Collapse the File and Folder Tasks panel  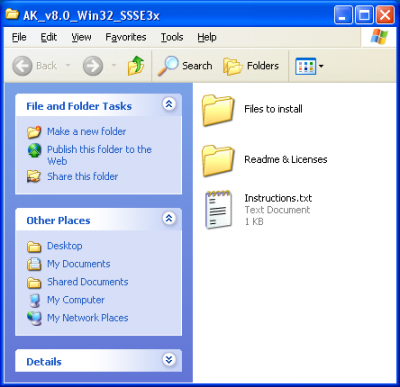coord(169,104)
